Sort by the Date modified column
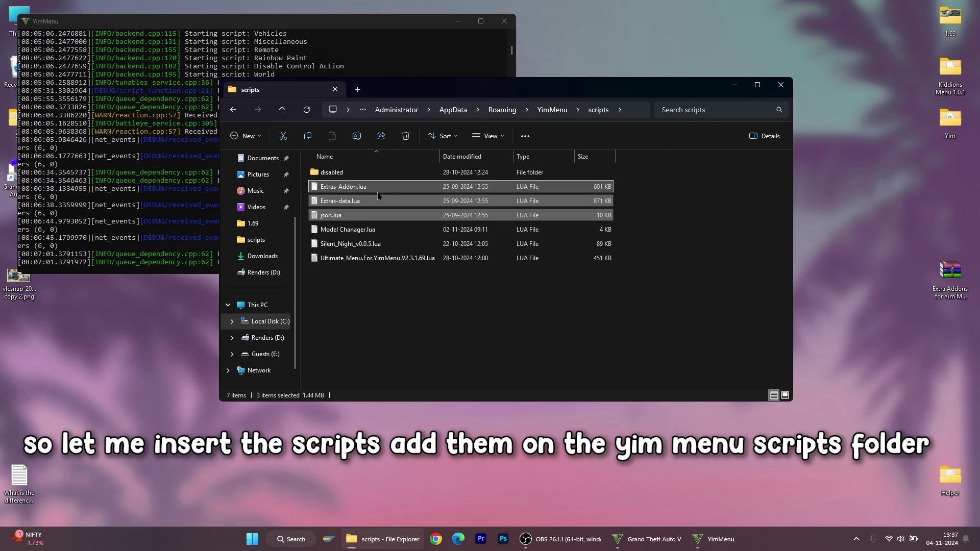980x551 pixels. (476, 157)
